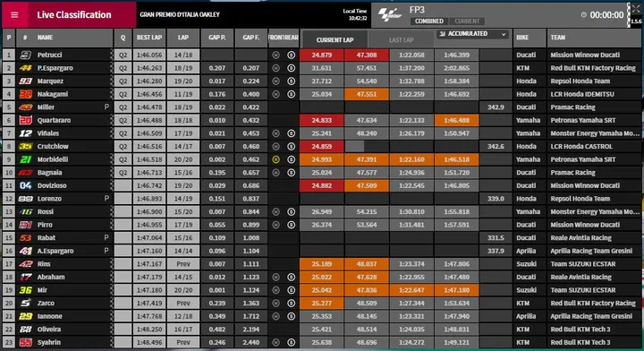Click the GAP P. column header
644x351 pixels.
click(x=216, y=38)
